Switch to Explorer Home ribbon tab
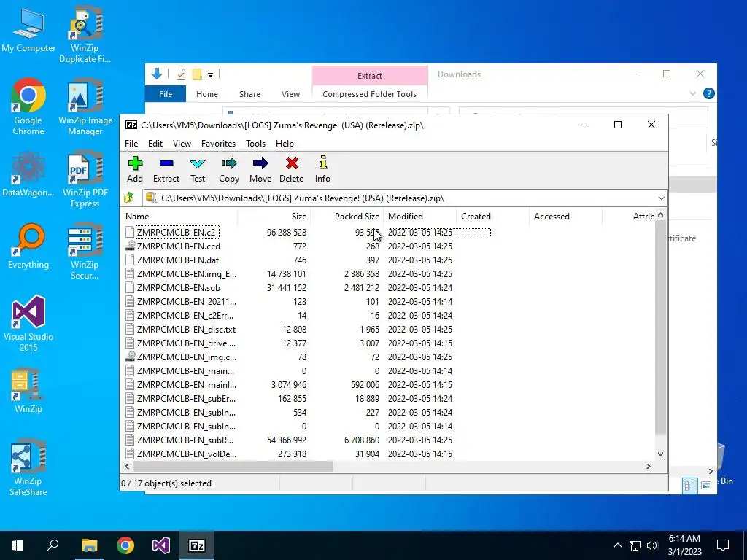 pyautogui.click(x=206, y=94)
